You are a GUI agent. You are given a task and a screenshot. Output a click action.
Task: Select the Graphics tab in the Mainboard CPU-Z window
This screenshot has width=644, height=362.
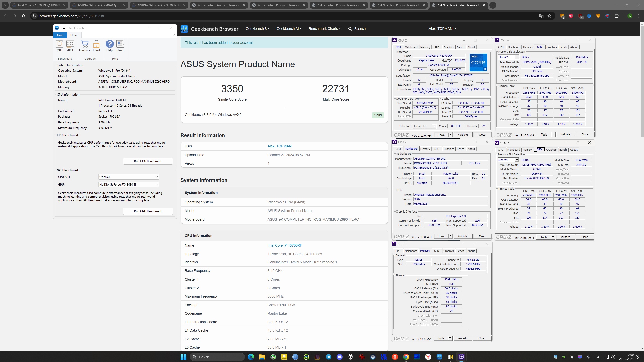pos(449,149)
